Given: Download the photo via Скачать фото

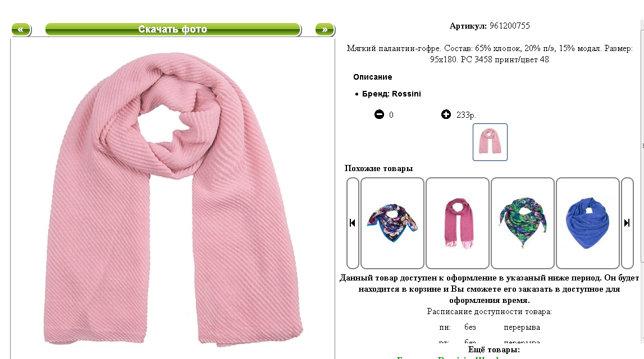Looking at the screenshot, I should pyautogui.click(x=173, y=30).
